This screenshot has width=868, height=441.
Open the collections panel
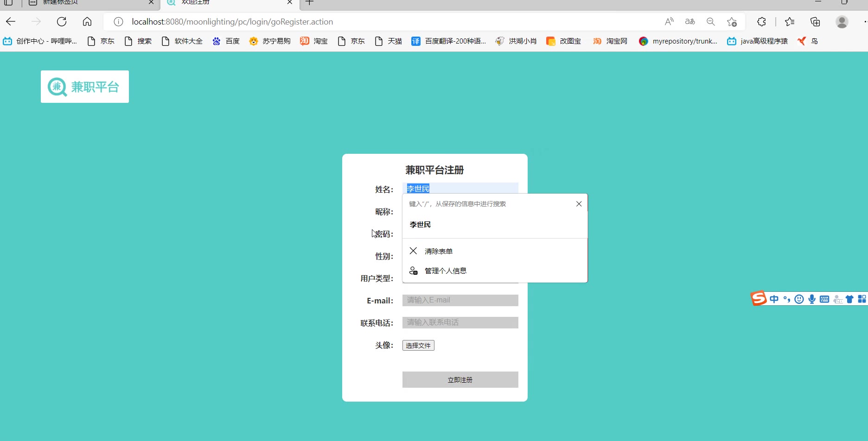815,22
